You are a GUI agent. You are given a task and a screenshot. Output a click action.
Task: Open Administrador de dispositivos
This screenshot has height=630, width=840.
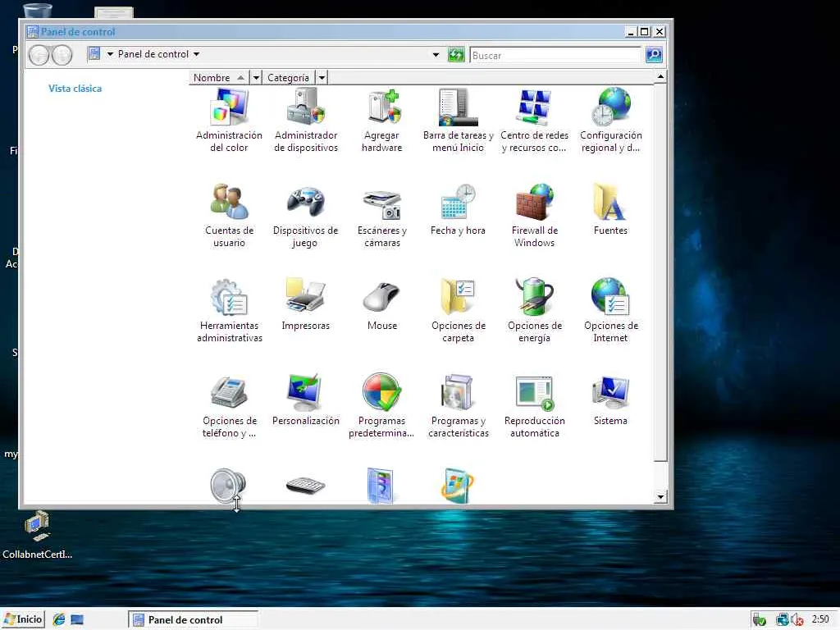(x=306, y=121)
